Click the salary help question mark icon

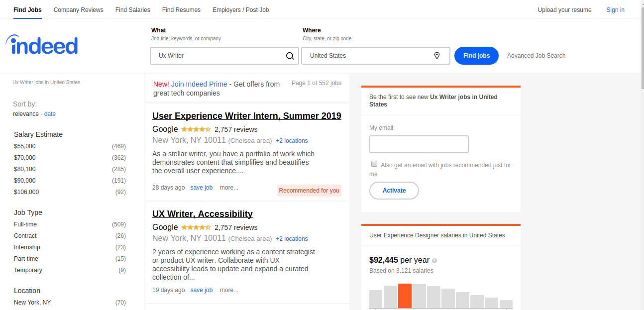(434, 260)
